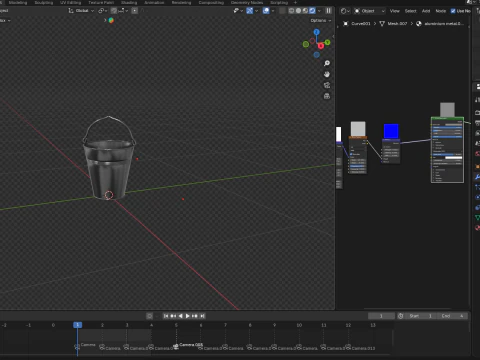Open the Modeling workspace tab
Screen dimensions: 480x360
click(x=18, y=2)
